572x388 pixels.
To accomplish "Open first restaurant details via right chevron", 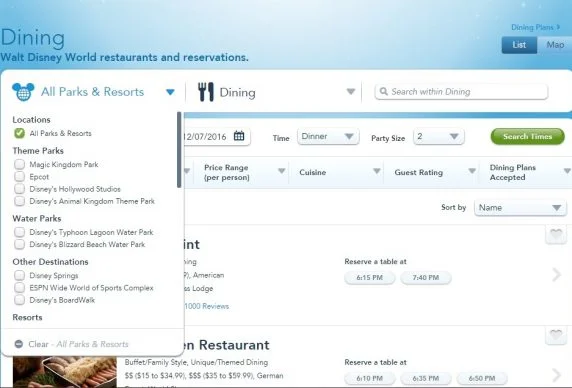I will click(x=556, y=275).
